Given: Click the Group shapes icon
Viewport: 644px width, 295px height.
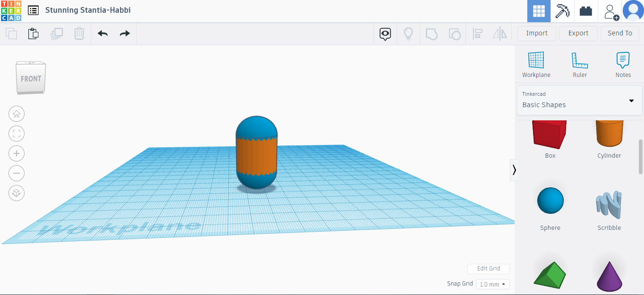Looking at the screenshot, I should 432,34.
